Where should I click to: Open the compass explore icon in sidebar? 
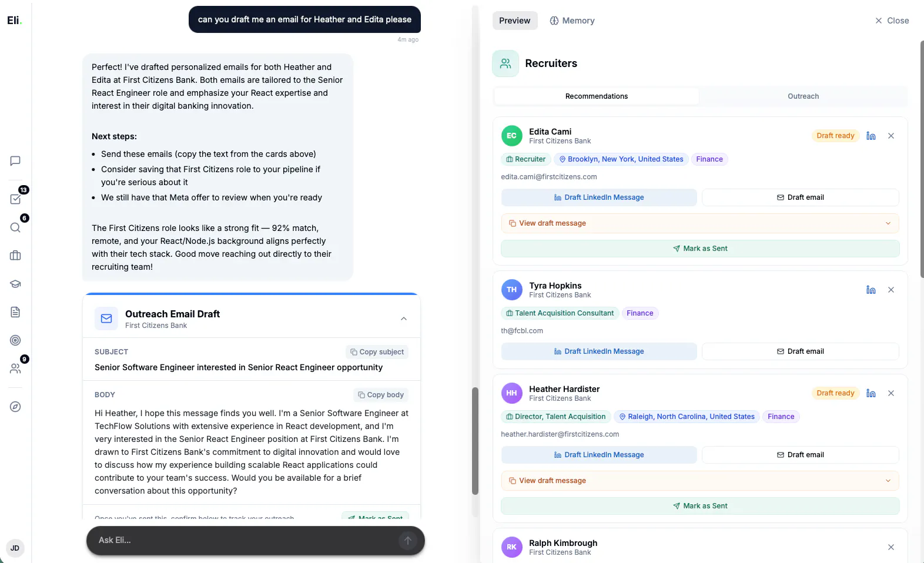[x=15, y=407]
